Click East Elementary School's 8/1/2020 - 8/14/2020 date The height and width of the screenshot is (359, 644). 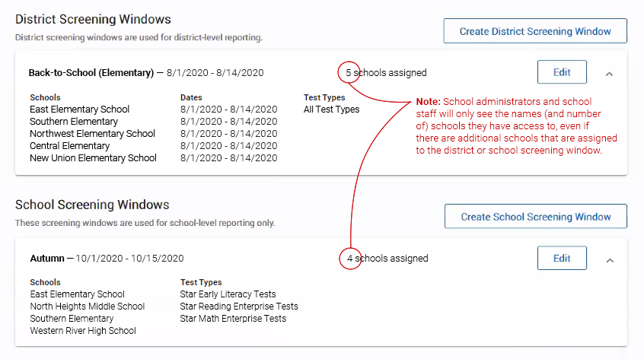[229, 109]
